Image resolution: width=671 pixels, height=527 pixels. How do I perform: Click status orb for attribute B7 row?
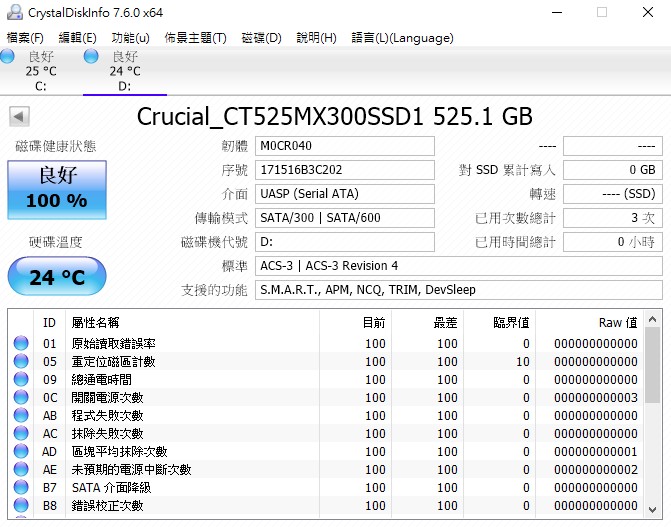[x=21, y=487]
